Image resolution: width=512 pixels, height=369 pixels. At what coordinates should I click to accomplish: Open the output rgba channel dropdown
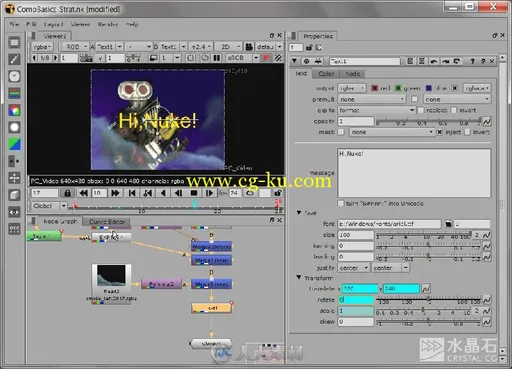click(352, 88)
